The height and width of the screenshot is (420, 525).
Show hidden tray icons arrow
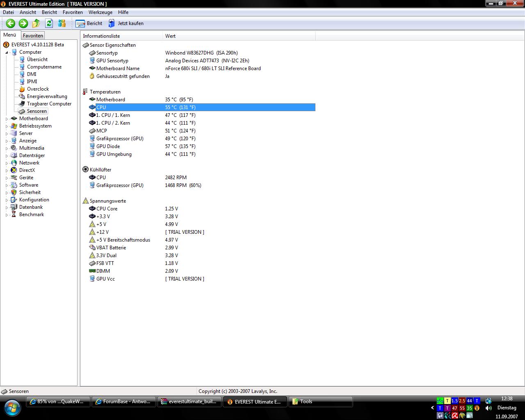point(432,408)
